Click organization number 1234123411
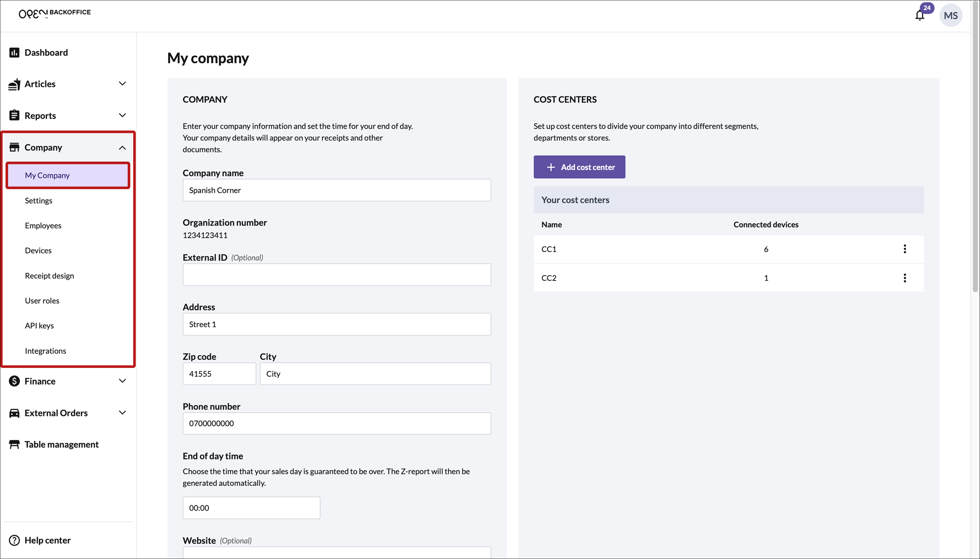980x559 pixels. click(x=205, y=235)
